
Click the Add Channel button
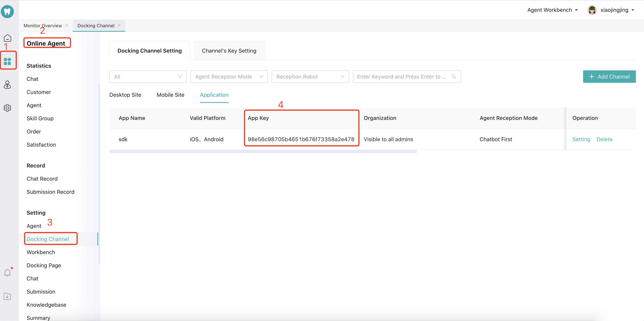[x=609, y=77]
